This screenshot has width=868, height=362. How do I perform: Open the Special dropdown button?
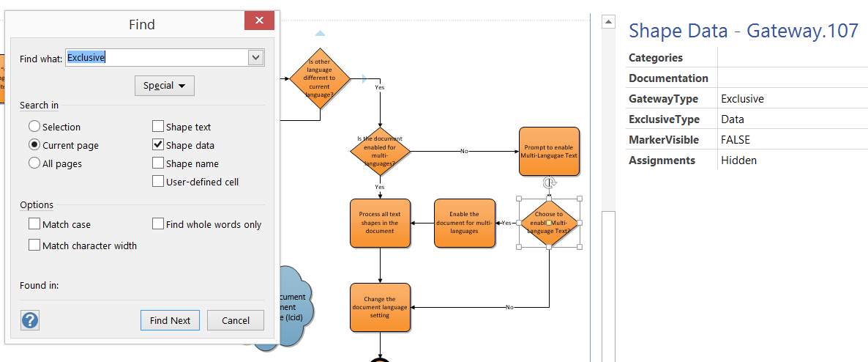click(x=165, y=86)
